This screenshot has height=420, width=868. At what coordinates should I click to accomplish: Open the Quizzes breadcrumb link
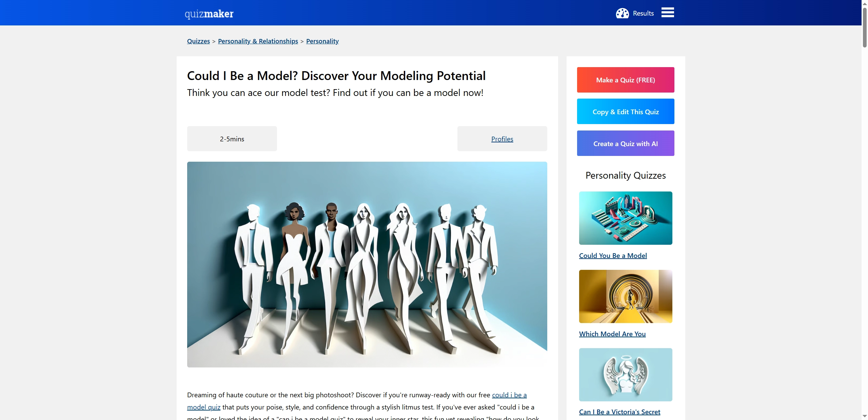pyautogui.click(x=198, y=41)
